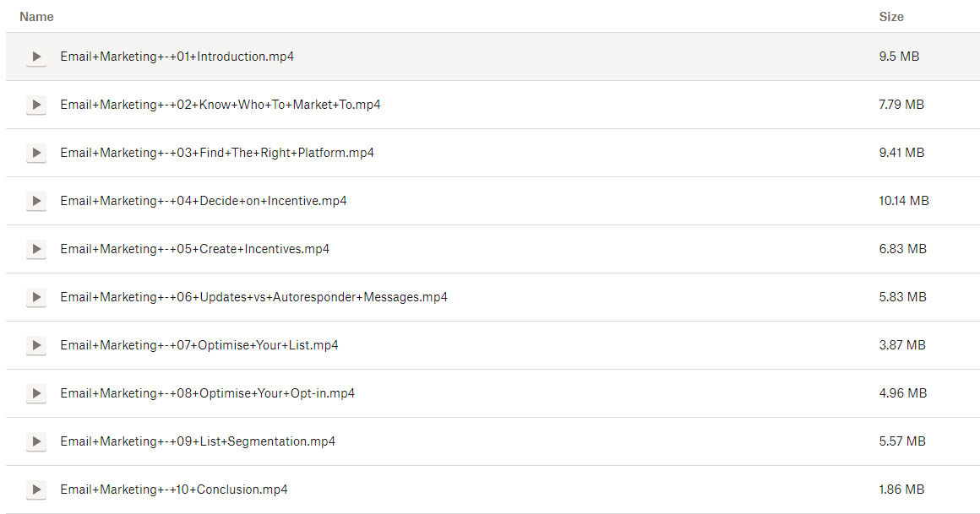Select play icon next to 04 Decide on Incentive
The height and width of the screenshot is (514, 980).
click(35, 202)
